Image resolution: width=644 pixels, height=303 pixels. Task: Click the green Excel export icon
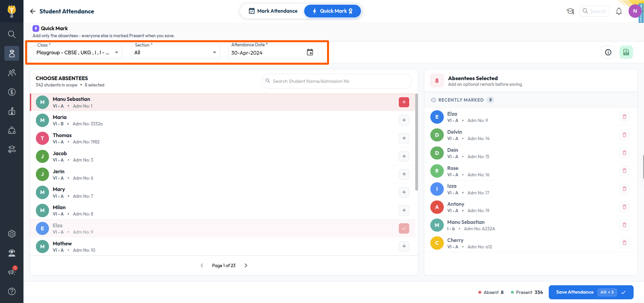[626, 52]
